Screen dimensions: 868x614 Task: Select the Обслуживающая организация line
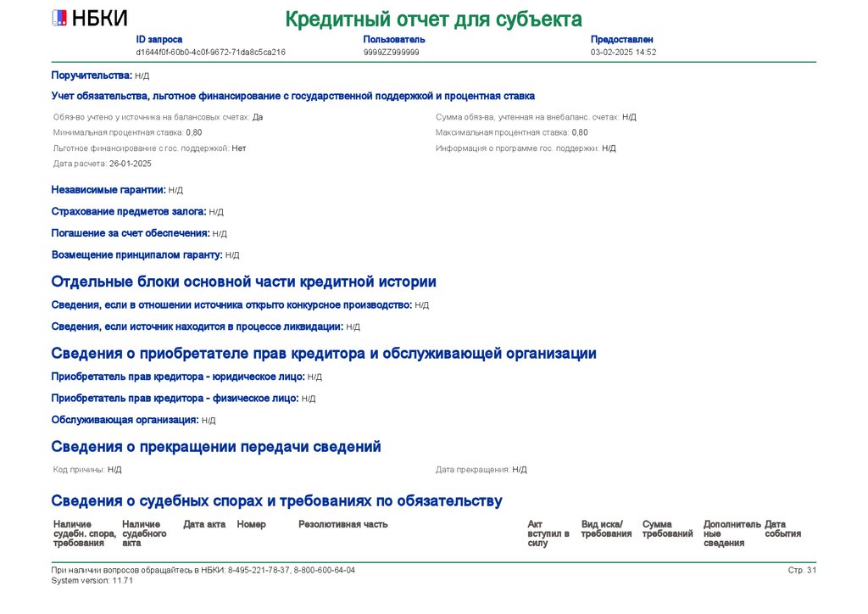133,420
